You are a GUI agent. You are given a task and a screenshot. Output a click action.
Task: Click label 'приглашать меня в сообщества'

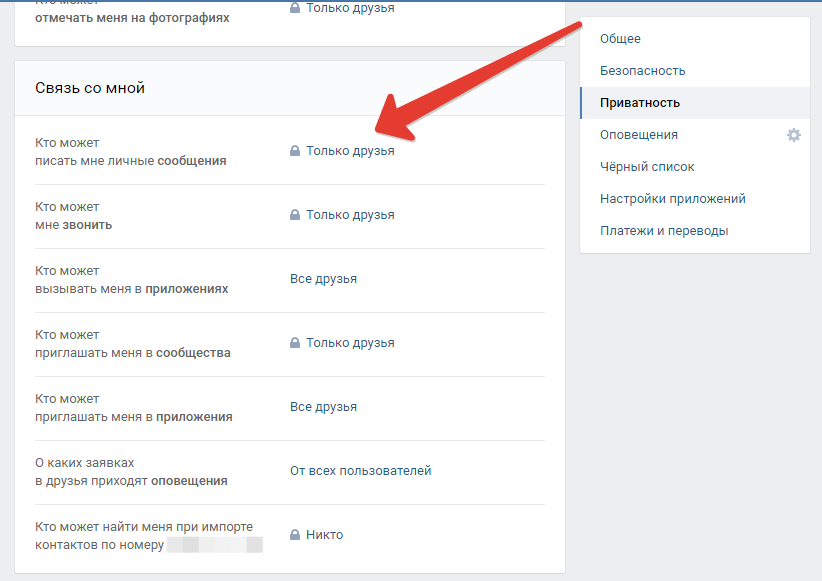point(133,353)
